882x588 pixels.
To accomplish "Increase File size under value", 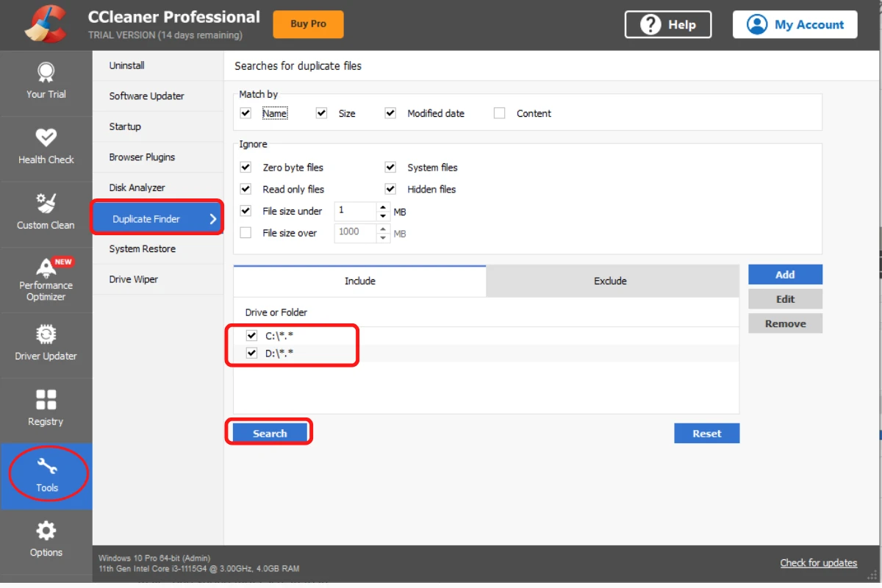I will 383,207.
